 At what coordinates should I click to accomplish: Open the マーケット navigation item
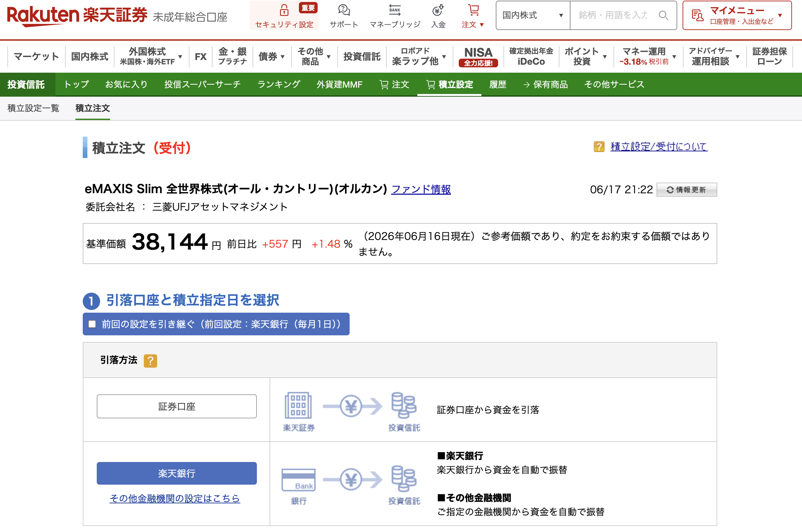[36, 57]
